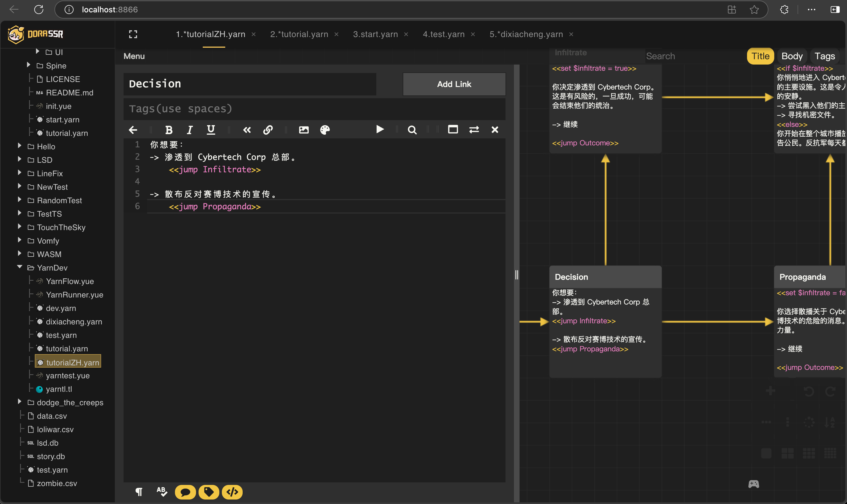Click the Tags input field
The image size is (847, 504).
point(314,109)
